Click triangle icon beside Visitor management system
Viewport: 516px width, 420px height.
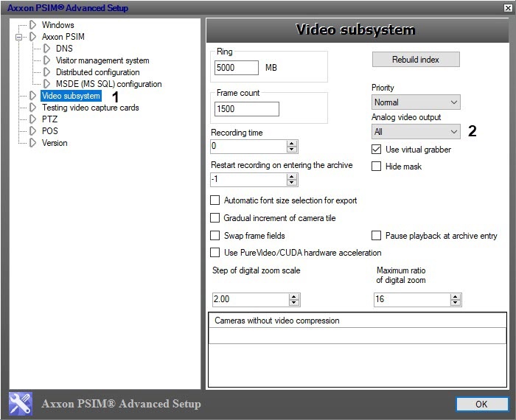[46, 60]
